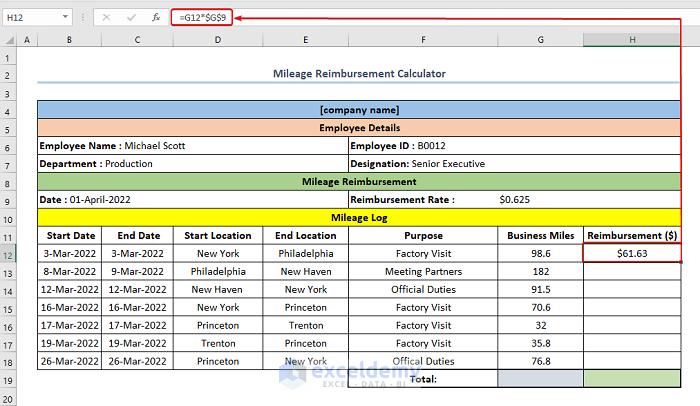
Task: Select the 'End Location' heading cell
Action: tap(306, 235)
